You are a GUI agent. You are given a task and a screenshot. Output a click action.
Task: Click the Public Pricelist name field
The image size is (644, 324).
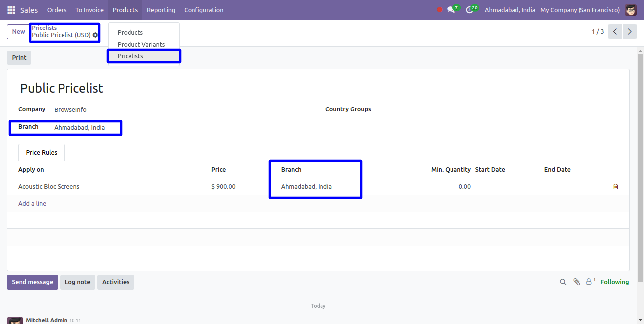click(62, 88)
